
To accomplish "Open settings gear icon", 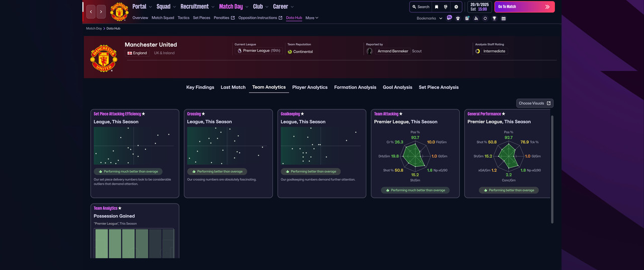I will (x=456, y=7).
